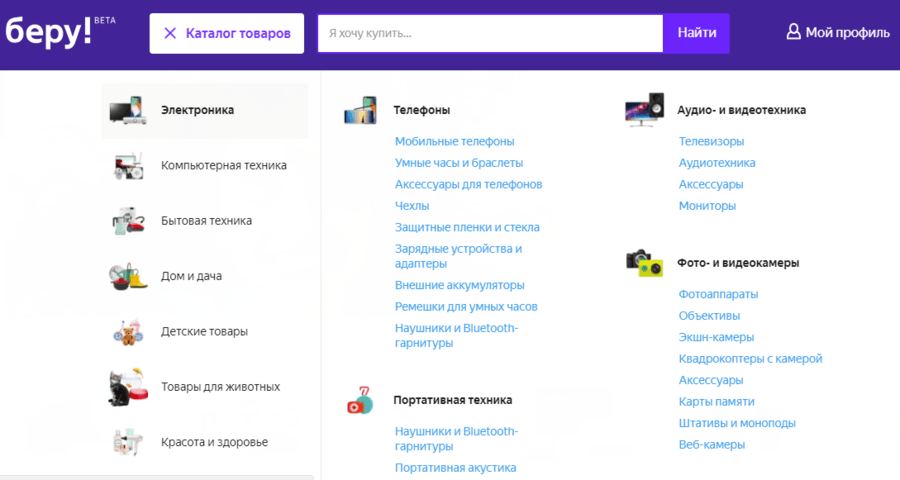
Task: Open Карты памяти link
Action: click(x=716, y=401)
